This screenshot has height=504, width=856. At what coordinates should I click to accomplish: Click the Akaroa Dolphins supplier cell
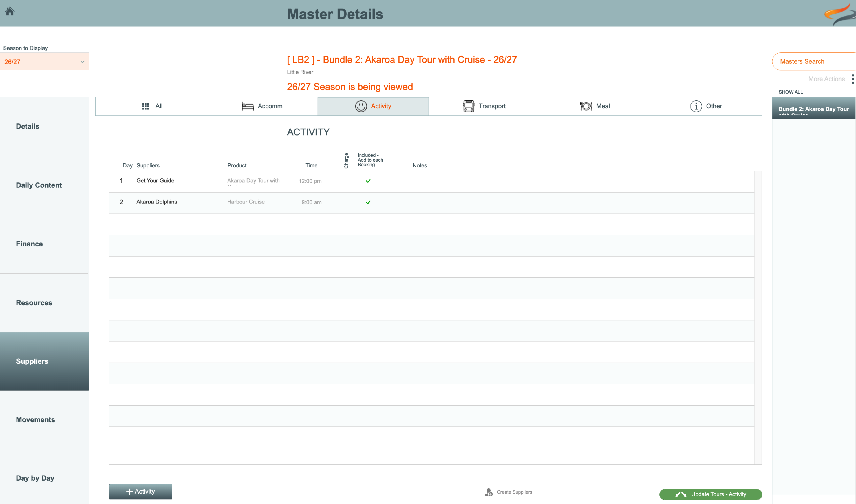[x=157, y=202]
